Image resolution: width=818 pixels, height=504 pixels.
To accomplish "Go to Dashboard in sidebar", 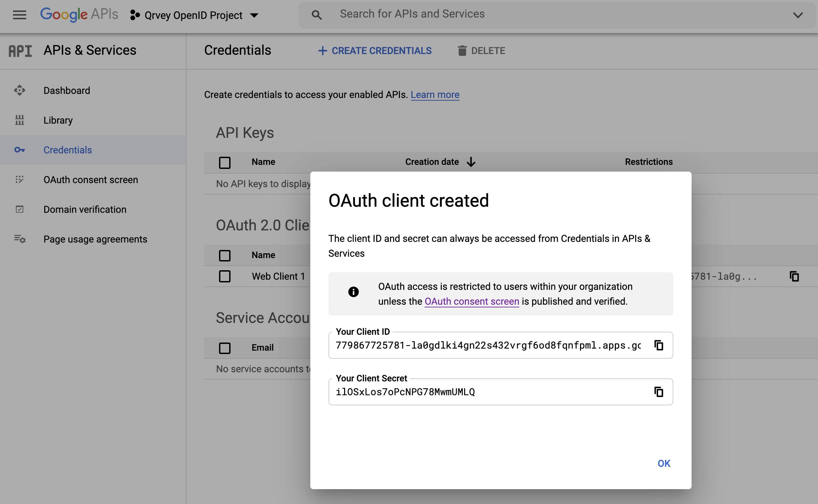I will point(67,91).
